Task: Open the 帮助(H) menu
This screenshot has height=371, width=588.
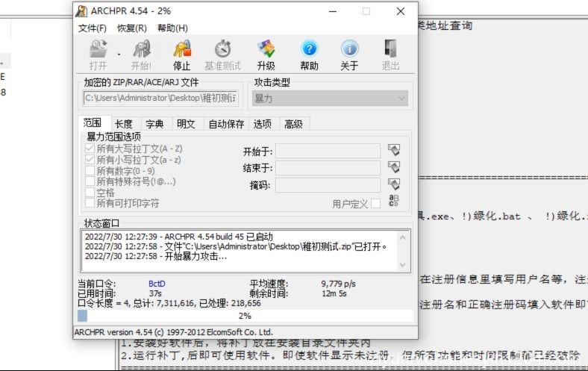Action: click(172, 28)
